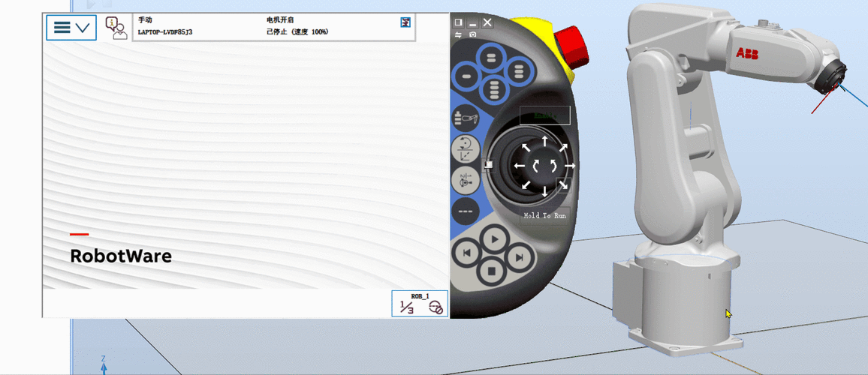The image size is (868, 375).
Task: Click the joystick down-left diagonal arrow
Action: point(526,184)
